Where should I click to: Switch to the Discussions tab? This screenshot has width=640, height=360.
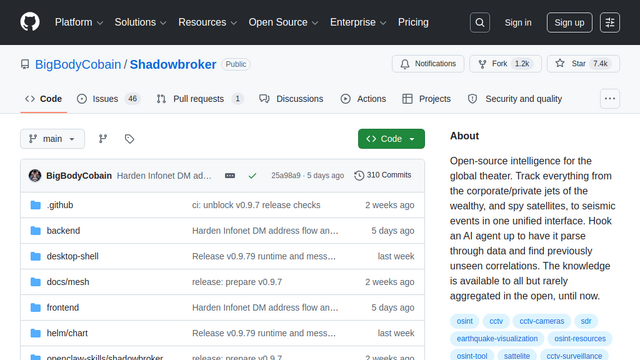pyautogui.click(x=291, y=99)
